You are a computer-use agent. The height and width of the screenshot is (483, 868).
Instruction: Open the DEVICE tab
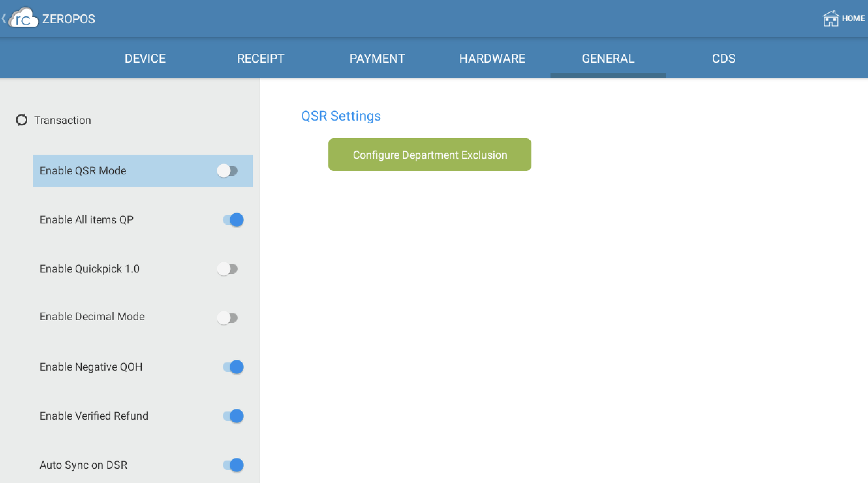(x=145, y=58)
